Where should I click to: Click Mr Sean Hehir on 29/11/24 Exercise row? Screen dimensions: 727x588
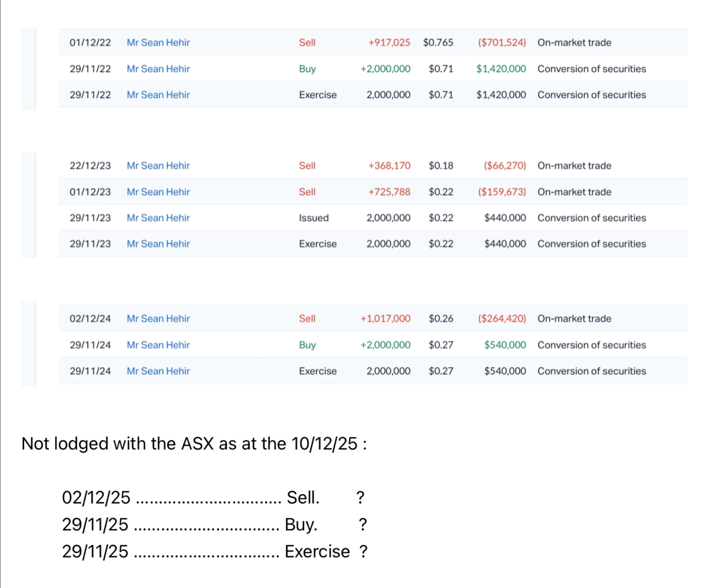pyautogui.click(x=158, y=371)
